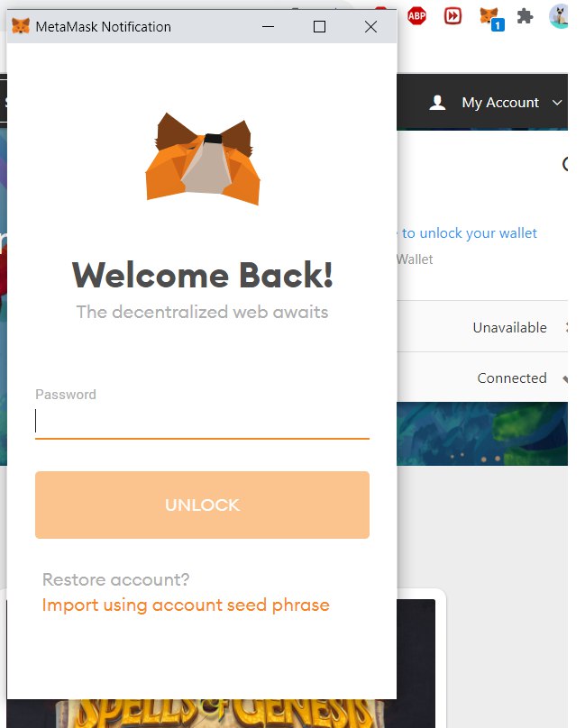The height and width of the screenshot is (728, 585).
Task: Select the Unavailable status row
Action: (x=482, y=327)
